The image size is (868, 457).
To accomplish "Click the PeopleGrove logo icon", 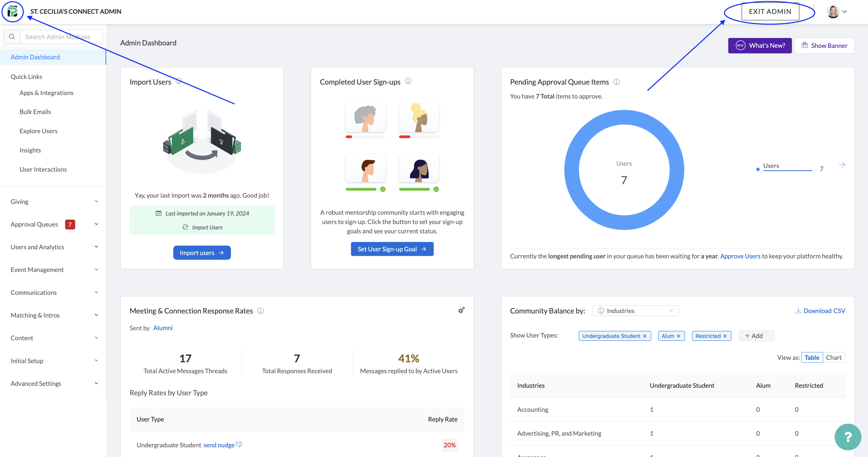I will [12, 11].
